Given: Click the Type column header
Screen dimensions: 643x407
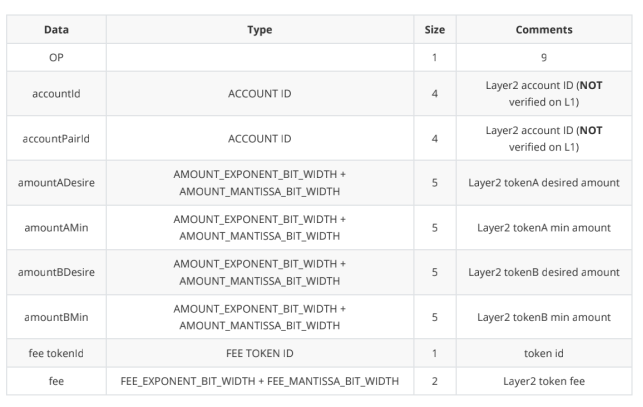Looking at the screenshot, I should click(x=260, y=30).
